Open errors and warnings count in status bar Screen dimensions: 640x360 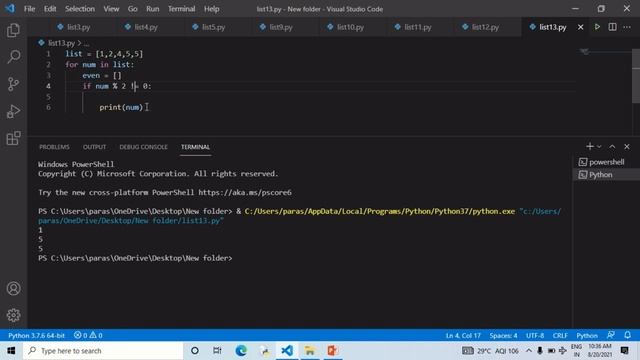[88, 336]
